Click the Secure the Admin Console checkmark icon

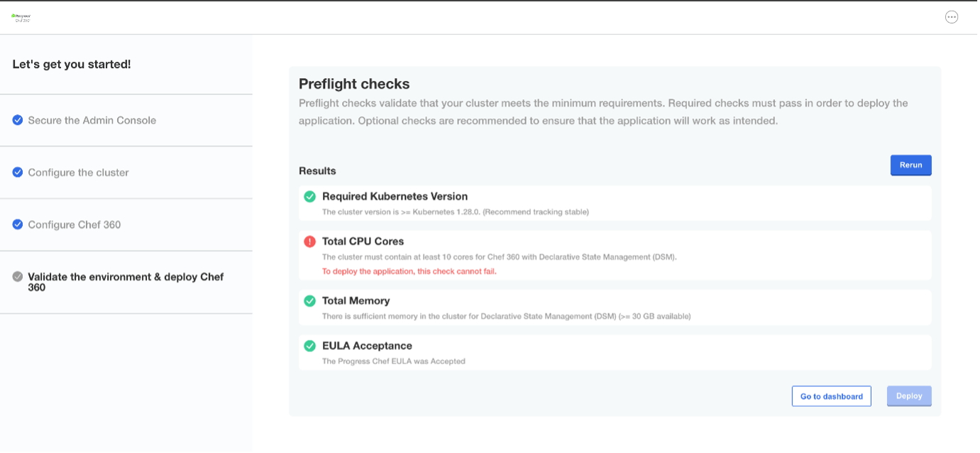(x=18, y=120)
